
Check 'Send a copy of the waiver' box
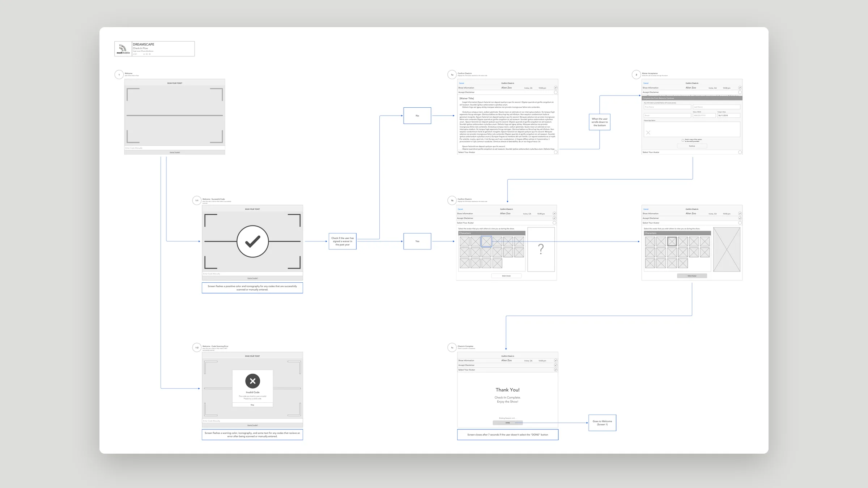point(683,140)
